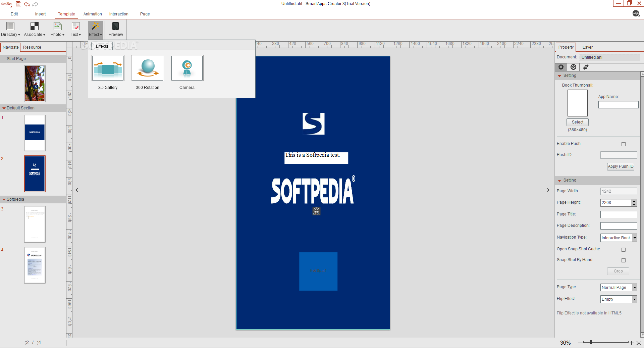Open the Directory template tool
This screenshot has height=349, width=644.
(x=10, y=30)
